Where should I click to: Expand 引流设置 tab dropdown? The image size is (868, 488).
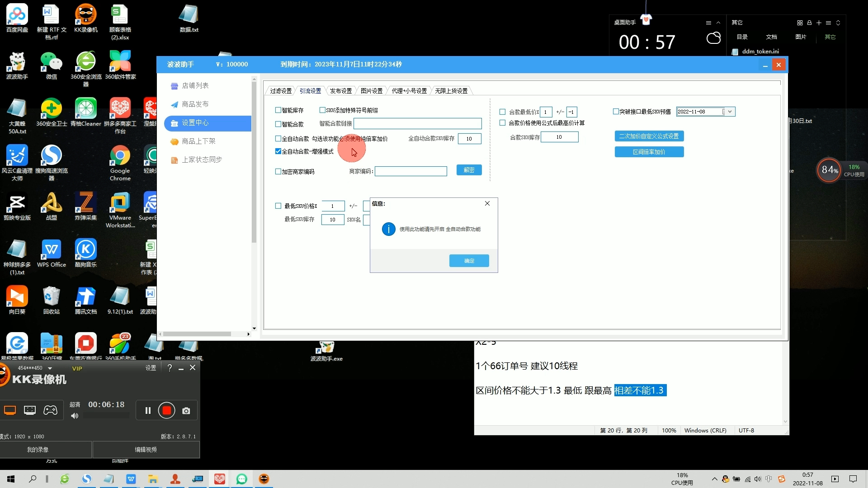pos(309,90)
